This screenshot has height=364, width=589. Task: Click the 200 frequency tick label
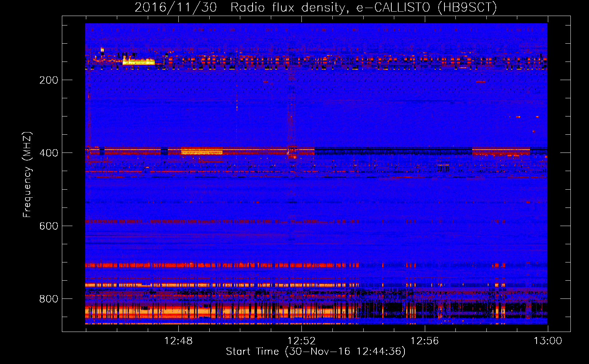49,80
